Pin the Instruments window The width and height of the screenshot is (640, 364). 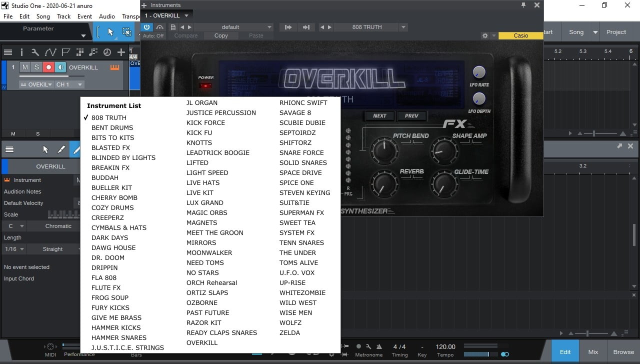(x=523, y=5)
